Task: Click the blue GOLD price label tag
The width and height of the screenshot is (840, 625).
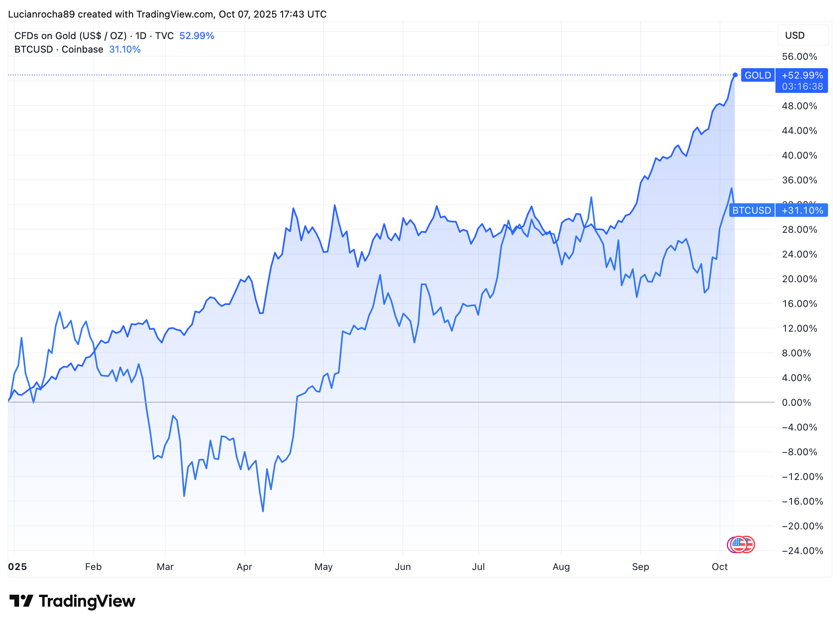Action: tap(758, 75)
